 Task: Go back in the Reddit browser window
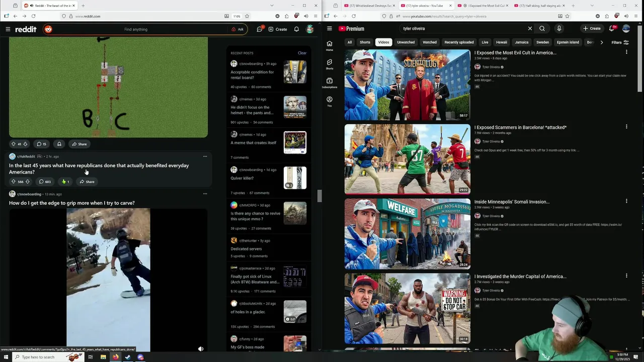15,16
